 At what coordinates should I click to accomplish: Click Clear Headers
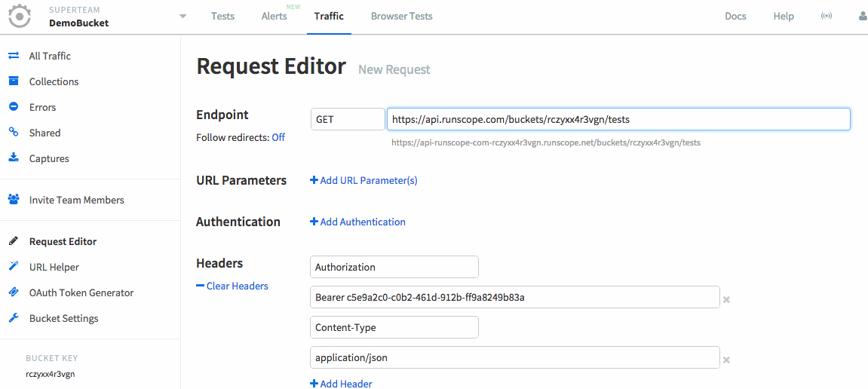point(232,286)
